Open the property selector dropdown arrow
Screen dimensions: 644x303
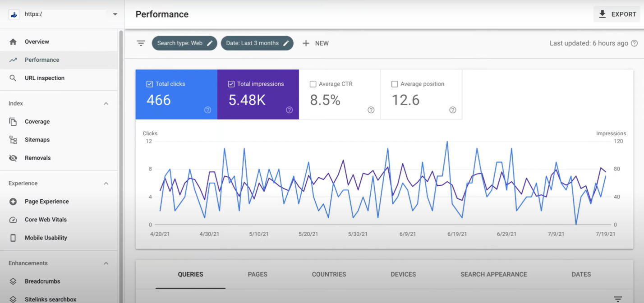click(115, 14)
